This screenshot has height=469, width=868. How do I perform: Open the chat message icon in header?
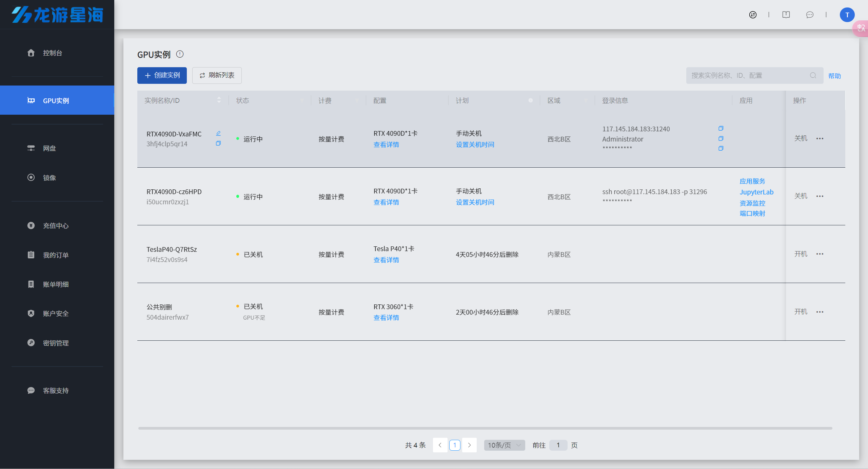point(810,15)
